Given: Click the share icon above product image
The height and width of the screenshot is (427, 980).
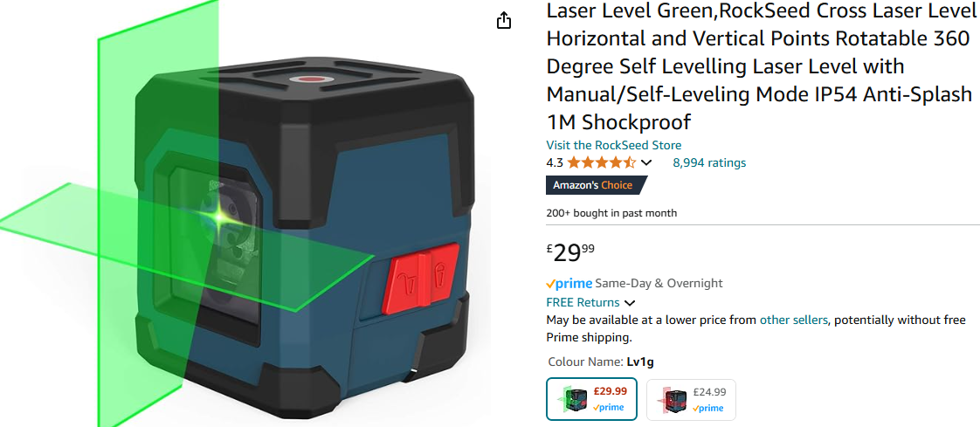Looking at the screenshot, I should 504,21.
